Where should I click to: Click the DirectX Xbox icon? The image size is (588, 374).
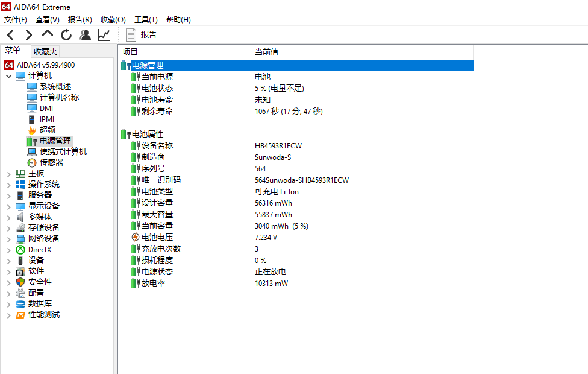tap(20, 249)
